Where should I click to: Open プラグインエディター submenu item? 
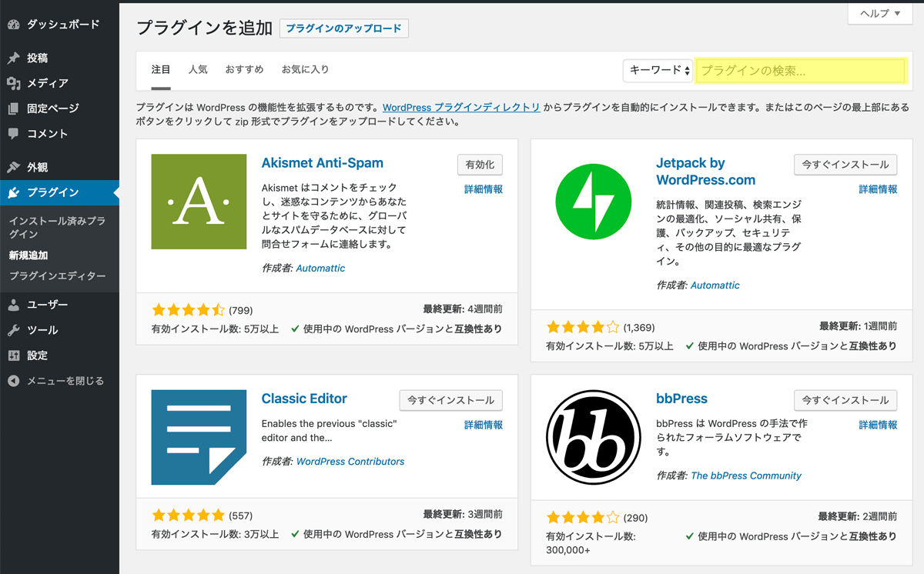point(57,275)
